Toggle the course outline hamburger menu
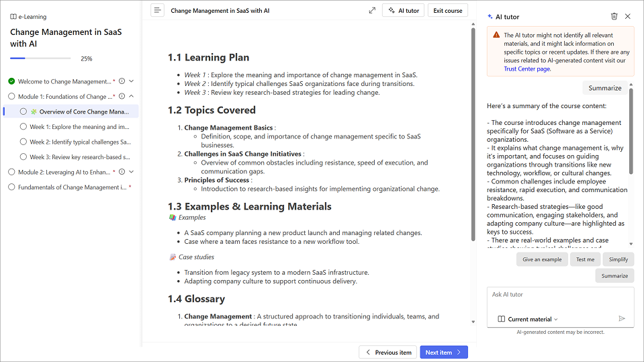 pyautogui.click(x=157, y=10)
